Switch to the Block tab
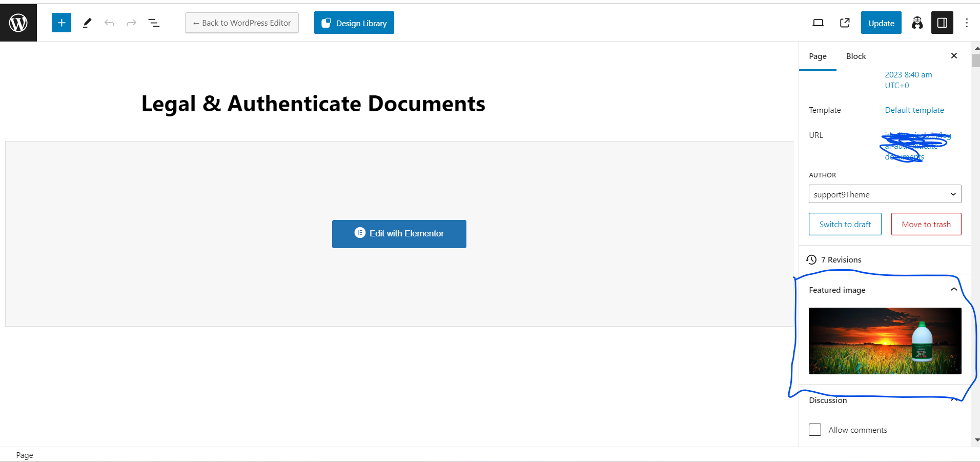This screenshot has width=980, height=462. pyautogui.click(x=856, y=56)
